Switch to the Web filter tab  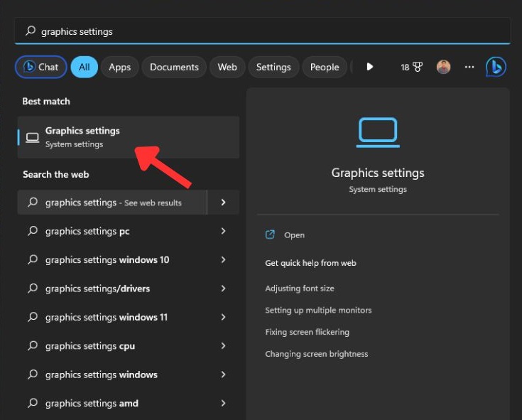pos(227,67)
